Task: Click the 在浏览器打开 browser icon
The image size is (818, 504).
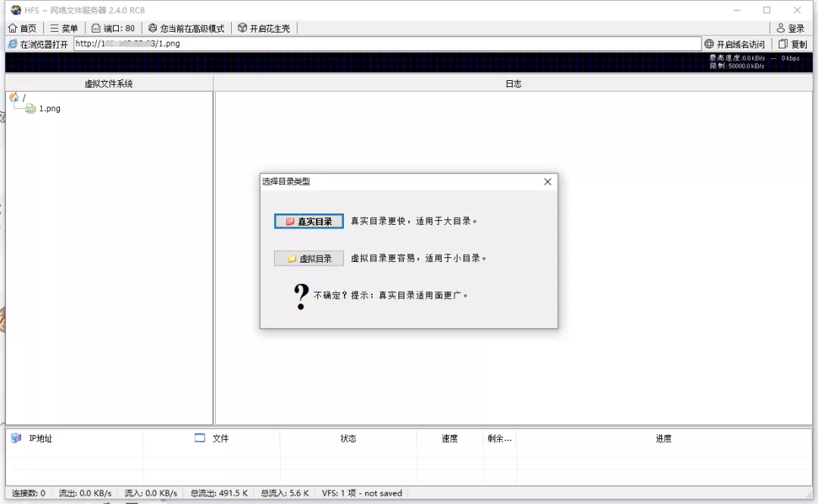Action: click(x=11, y=43)
